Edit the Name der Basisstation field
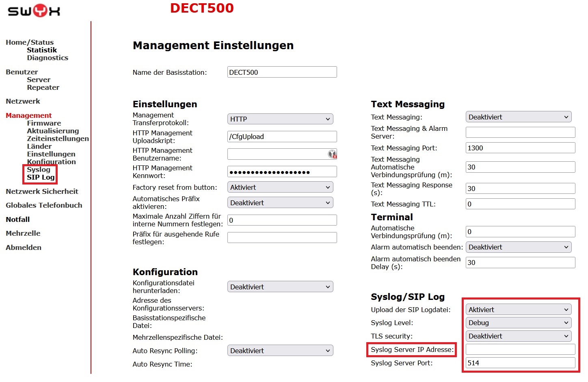 [282, 72]
